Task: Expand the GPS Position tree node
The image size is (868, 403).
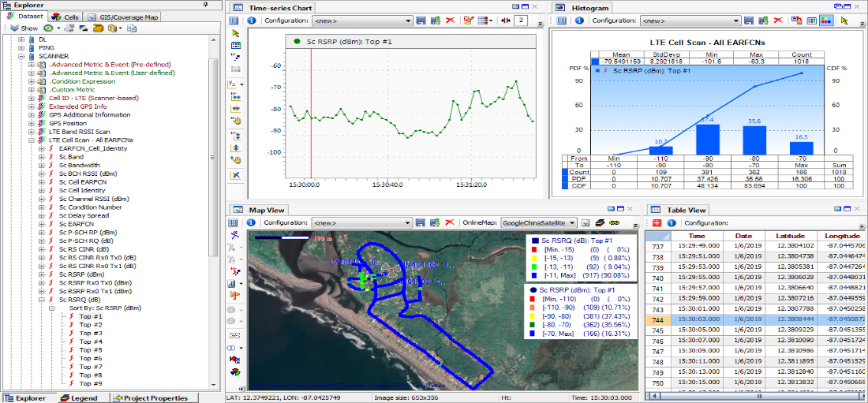Action: (31, 123)
